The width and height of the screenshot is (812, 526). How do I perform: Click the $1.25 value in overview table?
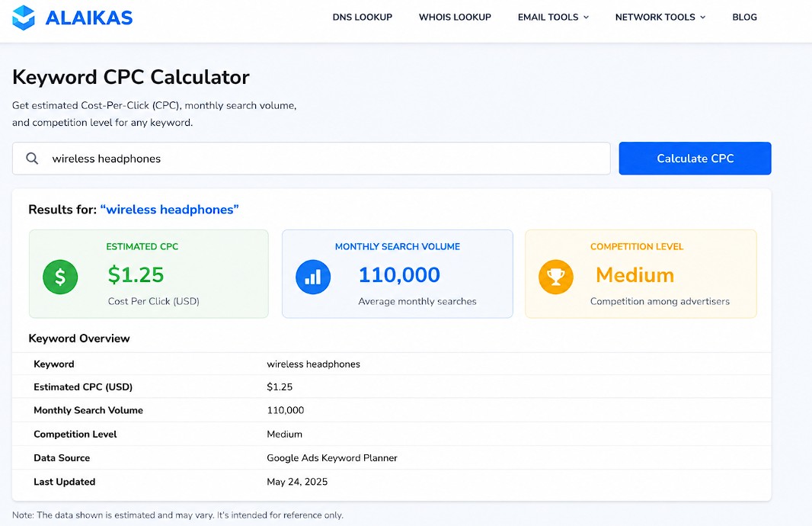pyautogui.click(x=280, y=387)
